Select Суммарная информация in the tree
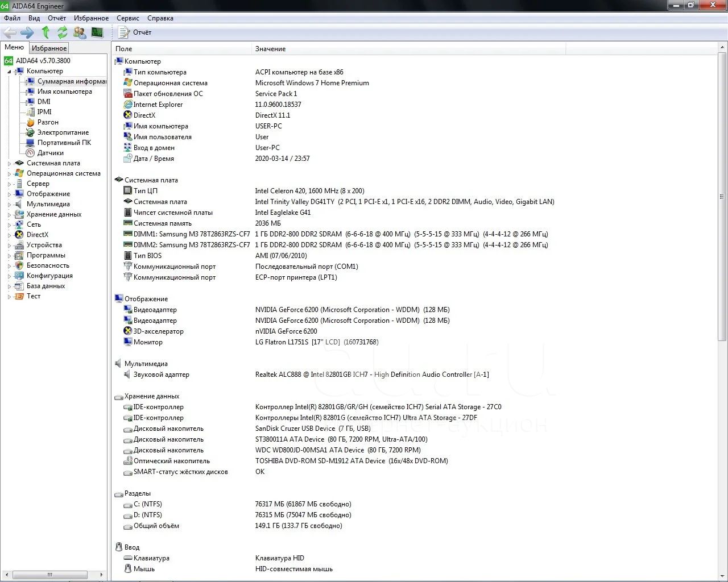728x582 pixels. tap(72, 81)
